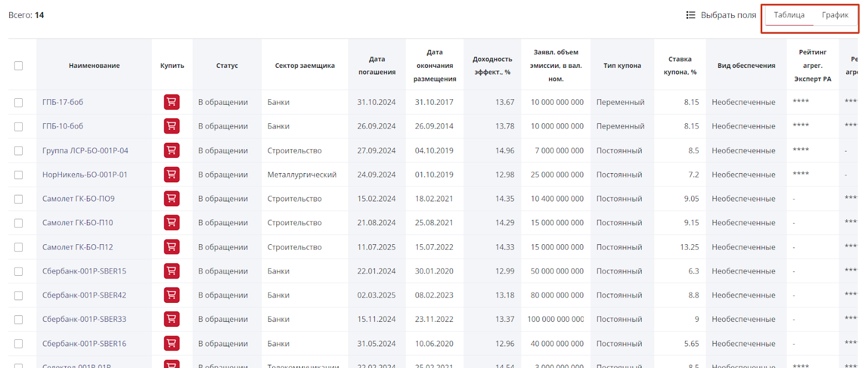Click cart icon for Сбербанк-001Р-SBER33
Image resolution: width=868 pixels, height=368 pixels.
(171, 319)
